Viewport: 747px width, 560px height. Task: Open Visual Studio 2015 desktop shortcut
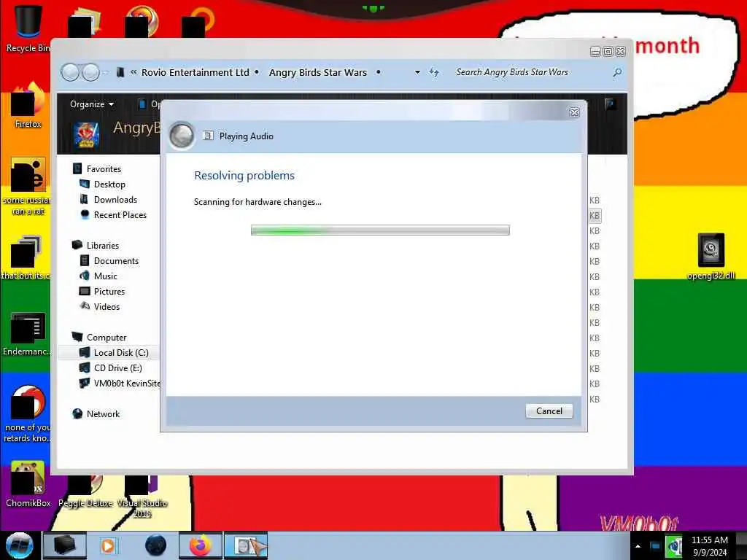pyautogui.click(x=142, y=497)
